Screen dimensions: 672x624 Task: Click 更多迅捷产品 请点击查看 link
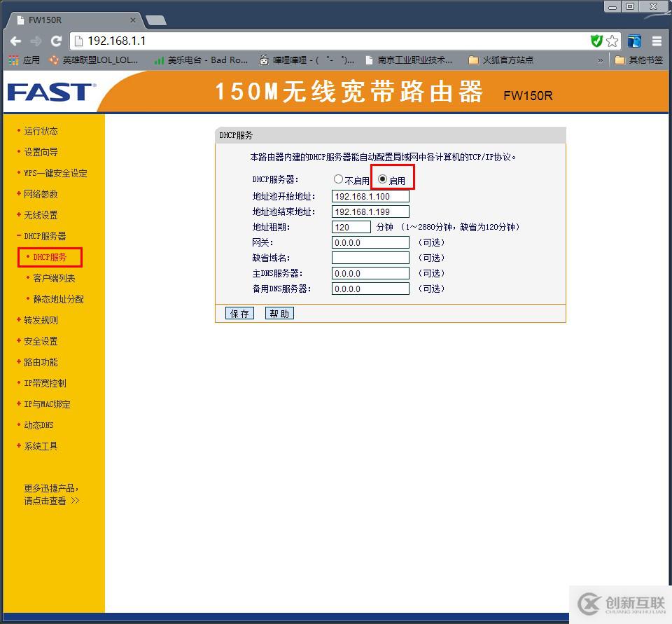click(51, 494)
